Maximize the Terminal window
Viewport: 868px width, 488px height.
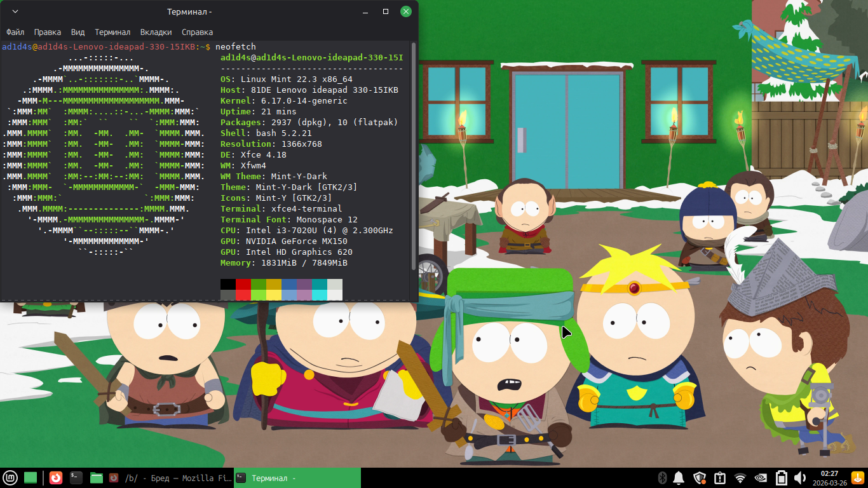tap(386, 11)
